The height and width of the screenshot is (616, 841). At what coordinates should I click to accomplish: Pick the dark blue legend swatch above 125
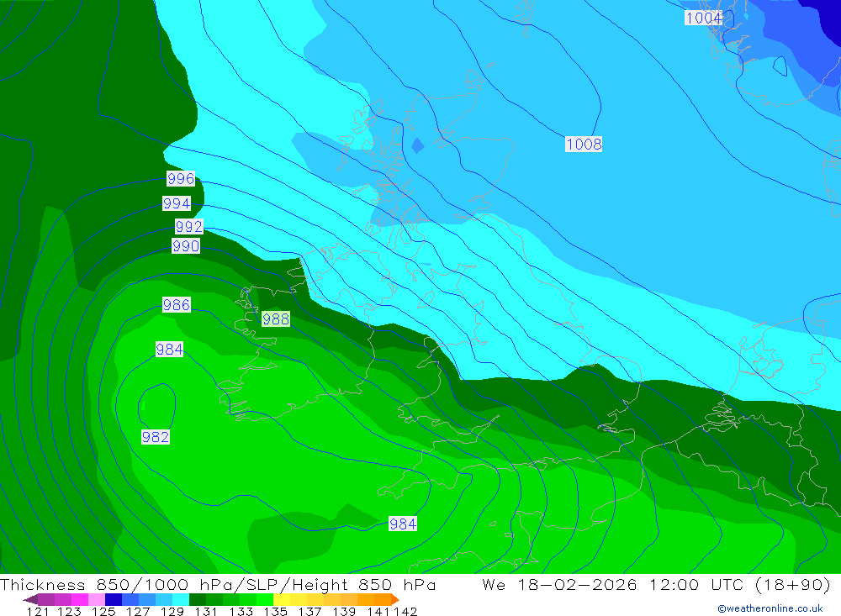coord(114,599)
